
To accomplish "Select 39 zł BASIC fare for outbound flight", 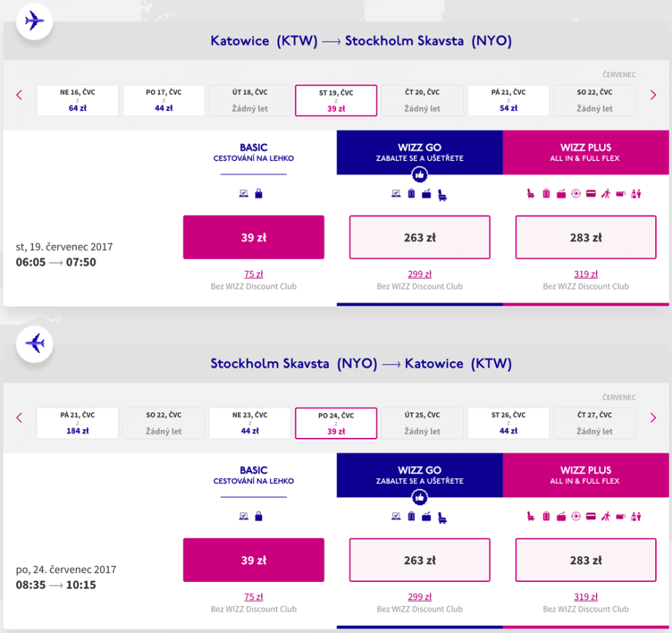I will [253, 238].
